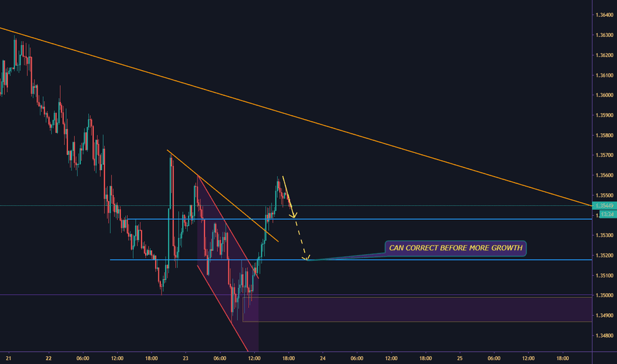The width and height of the screenshot is (617, 364).
Task: Click the 1.35900 price axis label
Action: click(x=604, y=115)
